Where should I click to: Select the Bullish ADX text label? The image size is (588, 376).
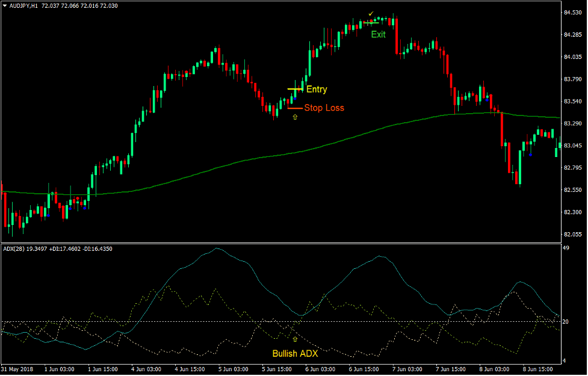[x=295, y=353]
